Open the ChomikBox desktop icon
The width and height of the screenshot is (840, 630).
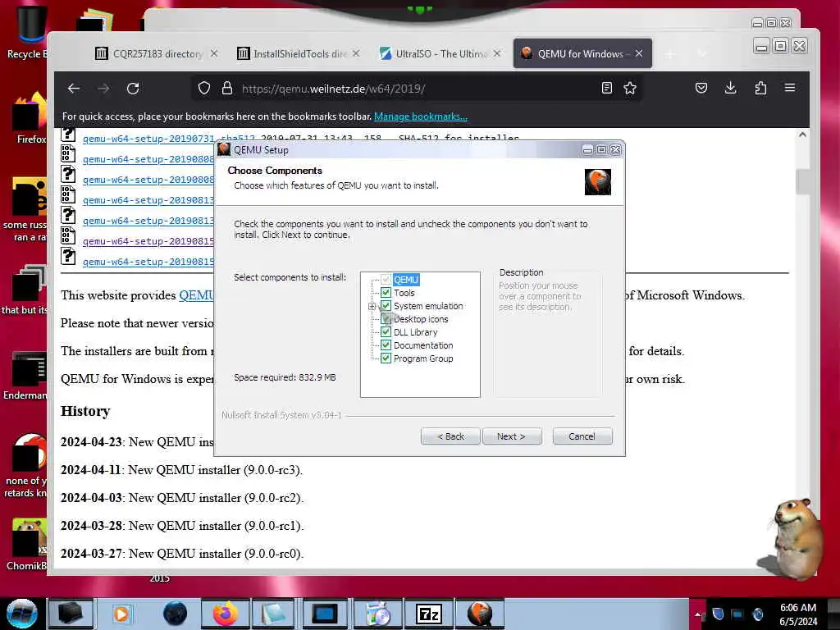tap(28, 544)
